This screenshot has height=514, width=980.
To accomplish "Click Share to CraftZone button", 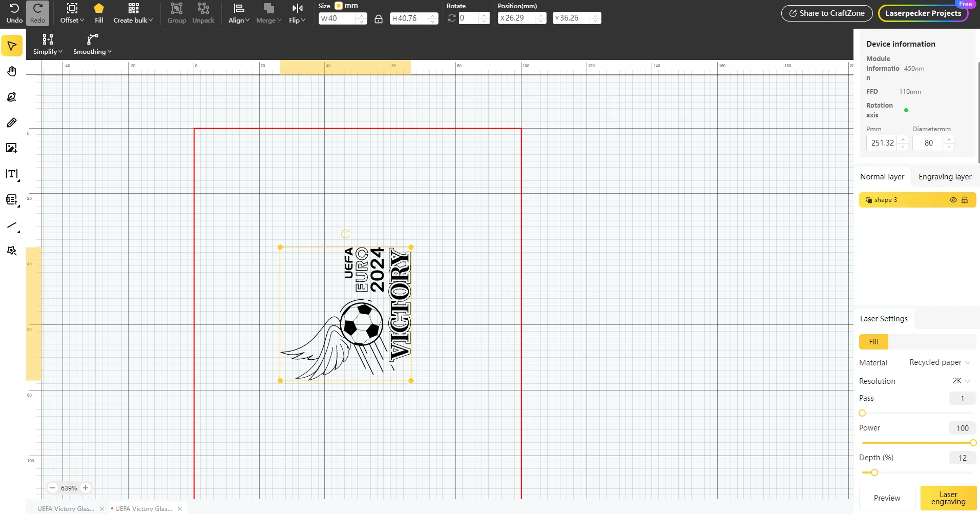I will tap(827, 13).
